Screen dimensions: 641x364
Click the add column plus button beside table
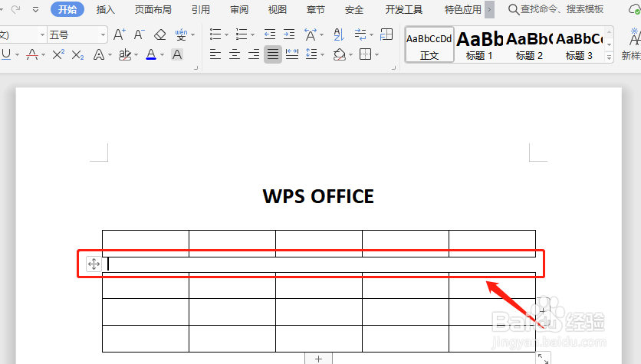[x=543, y=311]
